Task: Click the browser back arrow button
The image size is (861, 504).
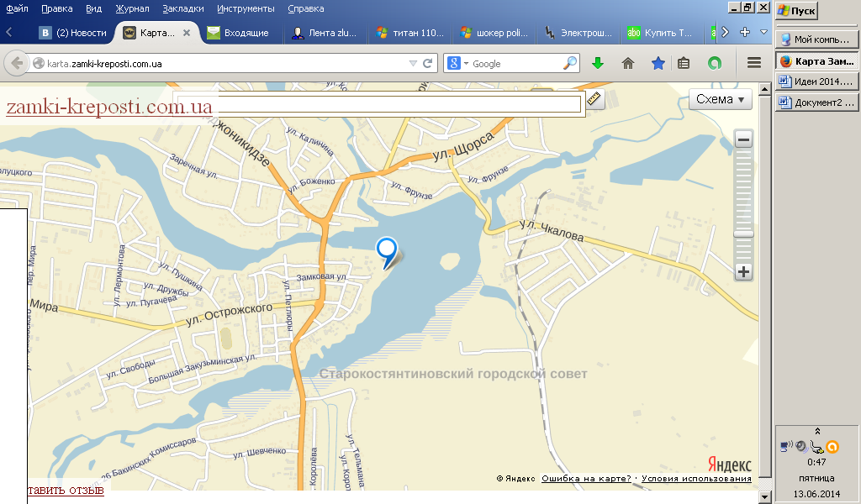Action: [x=17, y=64]
